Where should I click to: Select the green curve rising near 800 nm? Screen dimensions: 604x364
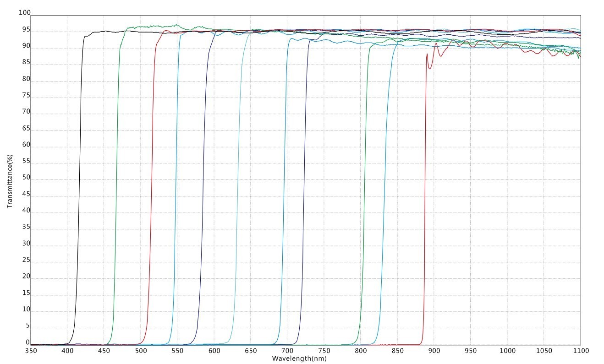pos(364,183)
